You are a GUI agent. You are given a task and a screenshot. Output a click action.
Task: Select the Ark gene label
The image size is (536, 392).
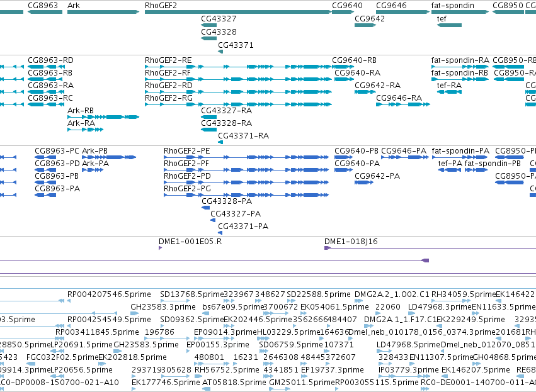coord(74,6)
